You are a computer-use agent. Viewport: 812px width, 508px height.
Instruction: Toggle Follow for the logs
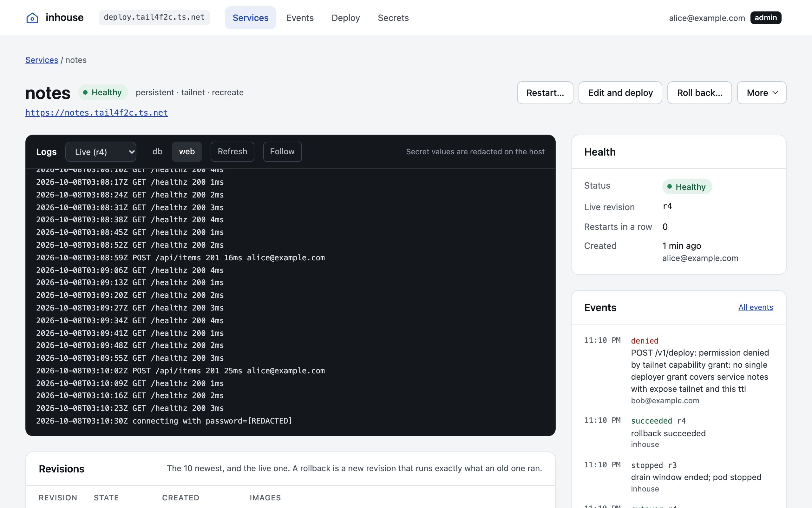(282, 151)
